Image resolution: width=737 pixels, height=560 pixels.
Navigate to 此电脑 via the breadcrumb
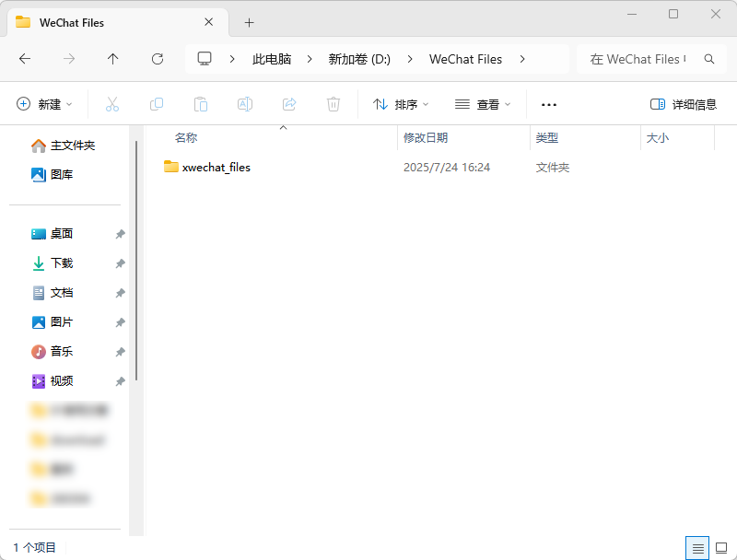272,59
